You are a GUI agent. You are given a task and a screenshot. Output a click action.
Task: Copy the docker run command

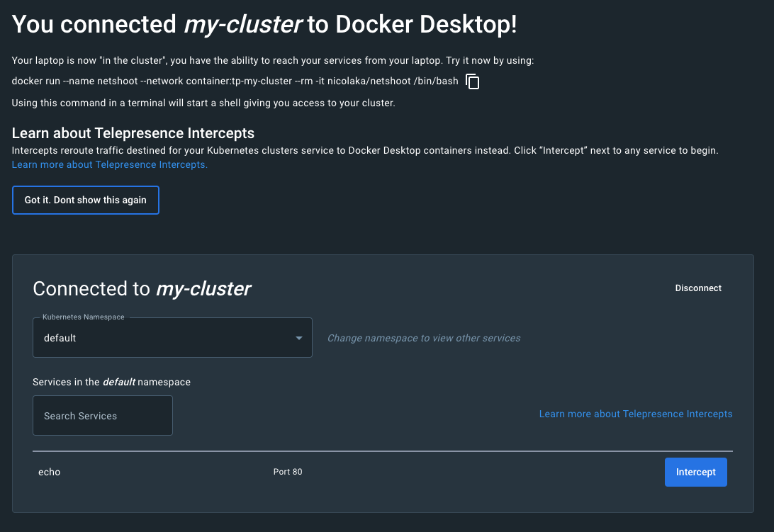[x=473, y=81]
